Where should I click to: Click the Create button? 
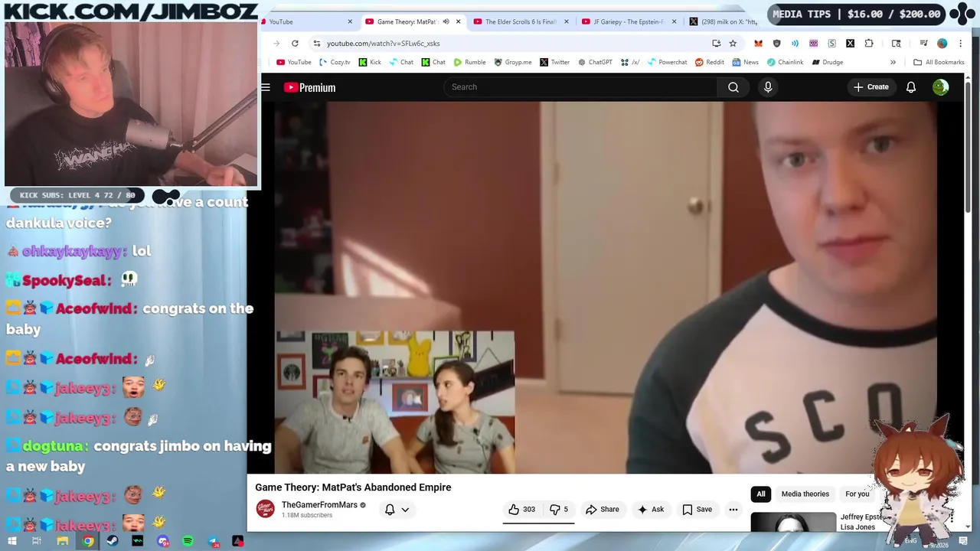871,87
